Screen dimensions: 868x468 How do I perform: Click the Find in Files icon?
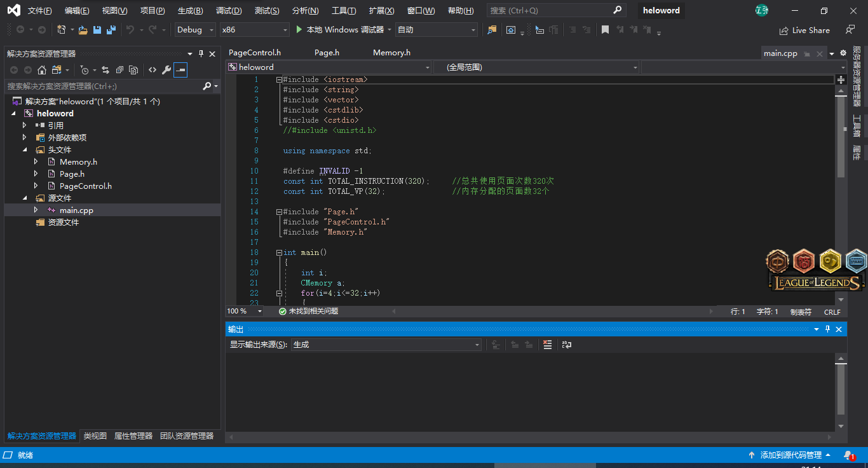[491, 30]
